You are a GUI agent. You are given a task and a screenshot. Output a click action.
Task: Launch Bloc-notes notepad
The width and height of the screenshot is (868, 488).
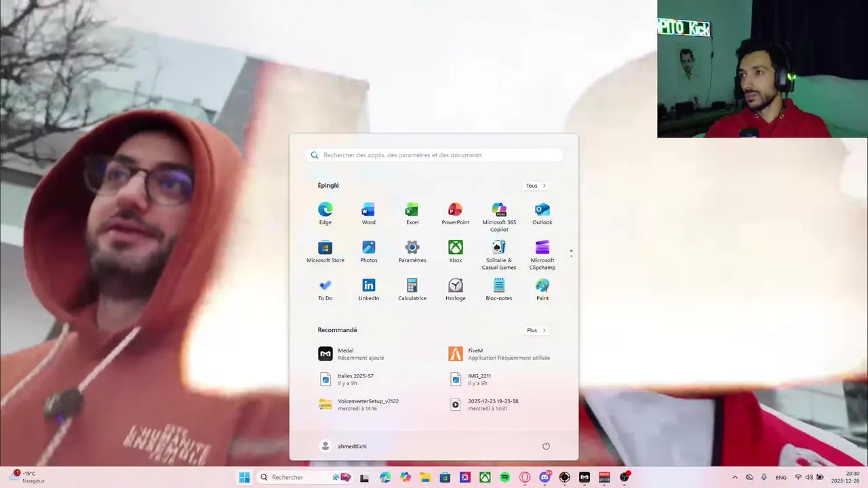point(499,289)
